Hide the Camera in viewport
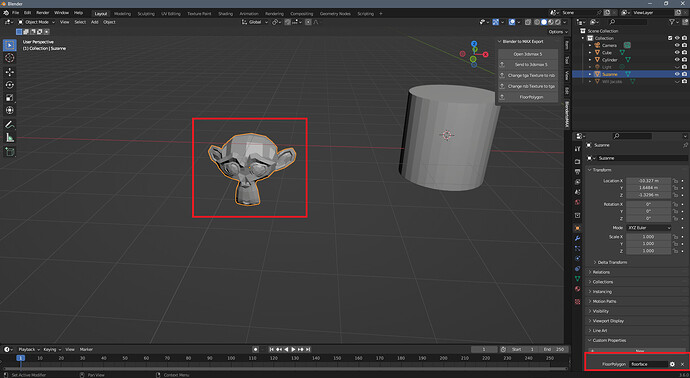 click(x=677, y=45)
